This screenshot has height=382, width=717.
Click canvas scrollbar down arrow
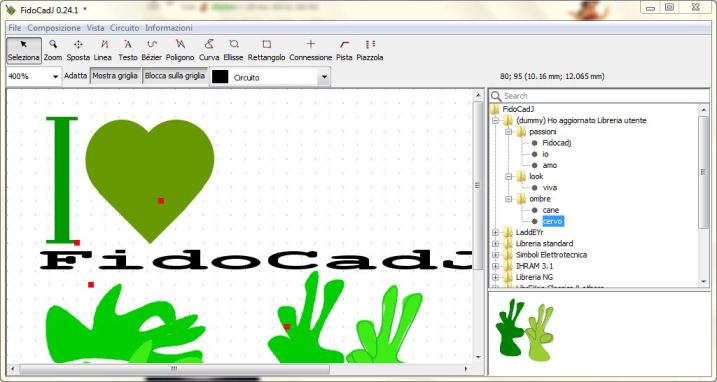pyautogui.click(x=478, y=357)
